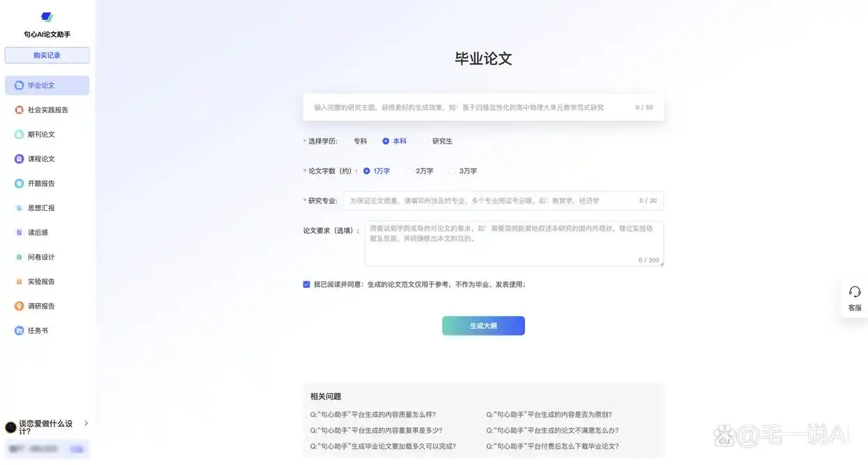Screen dimensions: 868x465
Task: Click the 生成大纲 button
Action: [x=483, y=325]
